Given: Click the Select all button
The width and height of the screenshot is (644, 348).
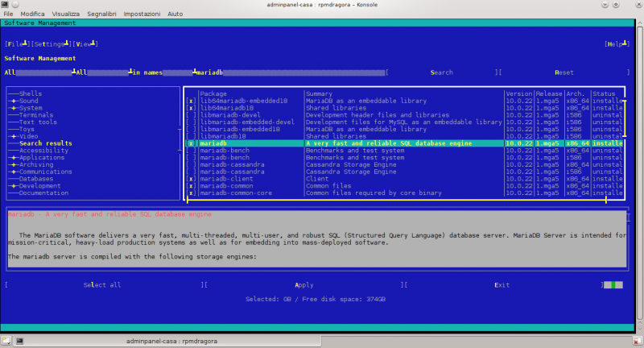Looking at the screenshot, I should pyautogui.click(x=102, y=284).
